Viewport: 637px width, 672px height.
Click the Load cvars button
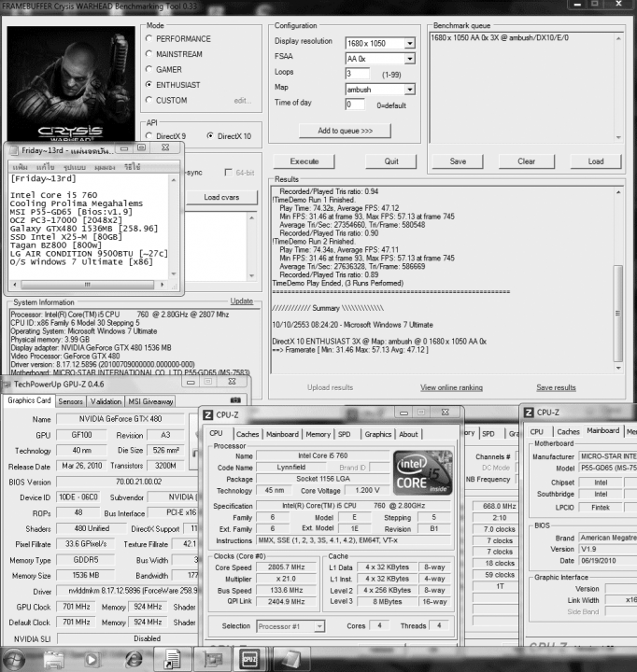pos(221,197)
